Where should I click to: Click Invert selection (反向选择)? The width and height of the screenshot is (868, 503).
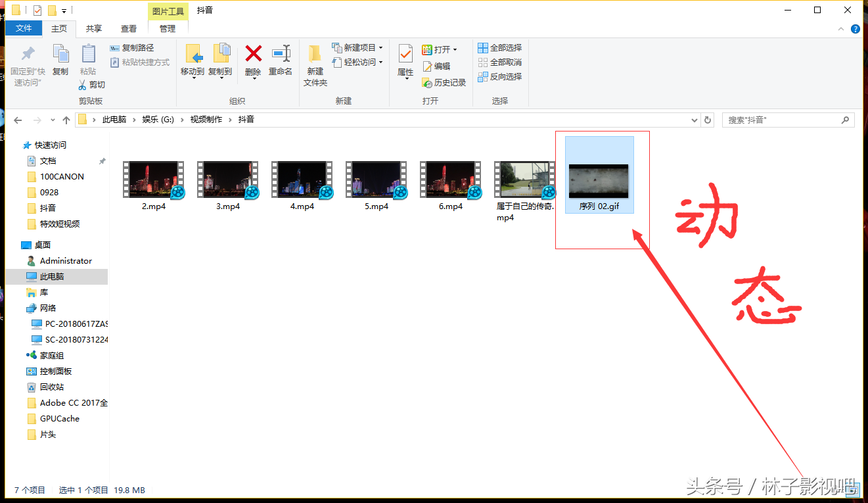pos(499,77)
